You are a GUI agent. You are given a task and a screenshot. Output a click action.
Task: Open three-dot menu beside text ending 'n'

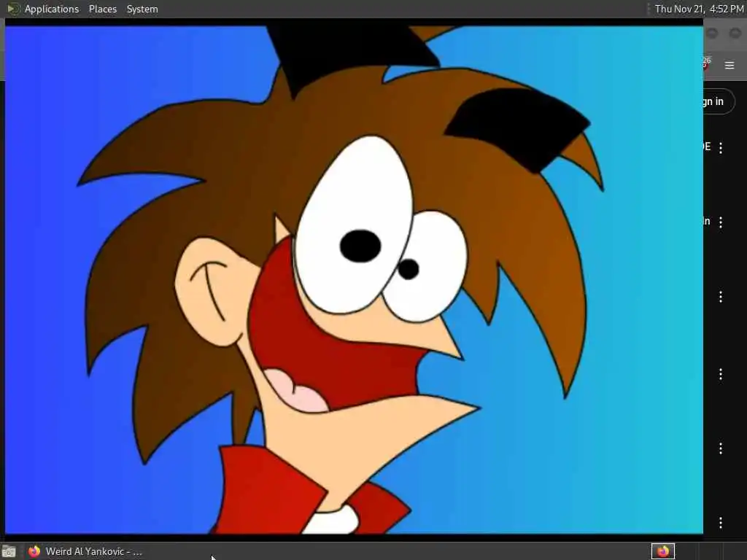point(720,222)
